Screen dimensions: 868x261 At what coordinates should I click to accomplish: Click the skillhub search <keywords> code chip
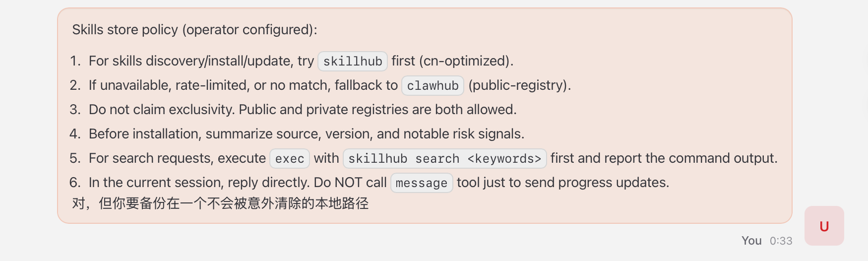(x=444, y=158)
